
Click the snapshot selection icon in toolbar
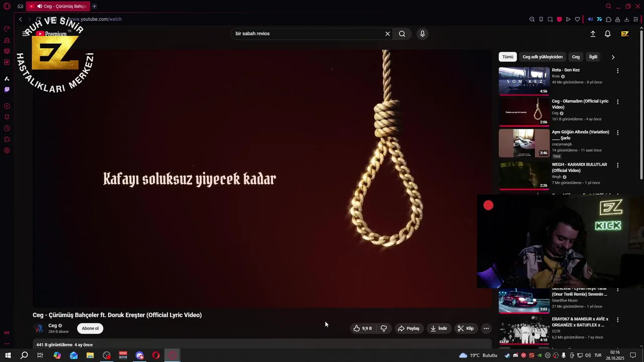click(x=550, y=19)
